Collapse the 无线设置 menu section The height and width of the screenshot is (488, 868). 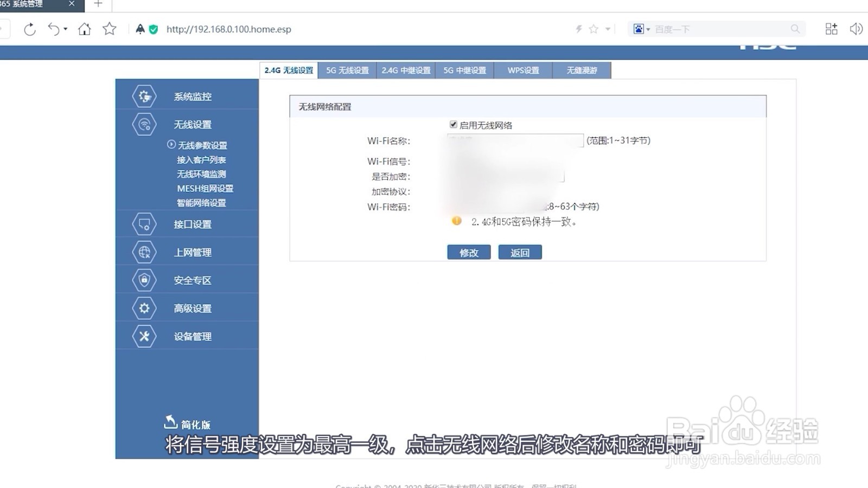point(193,125)
